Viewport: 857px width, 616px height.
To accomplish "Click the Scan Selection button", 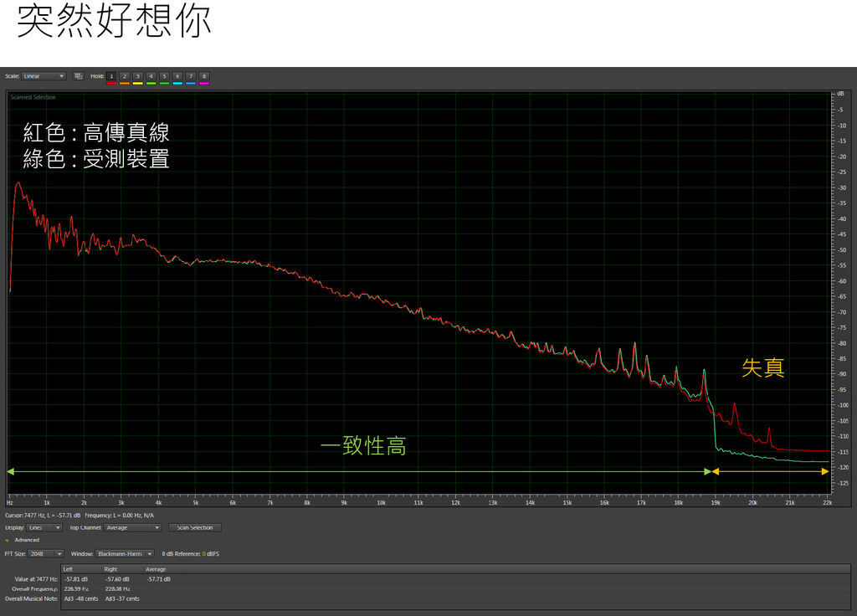I will coord(194,527).
